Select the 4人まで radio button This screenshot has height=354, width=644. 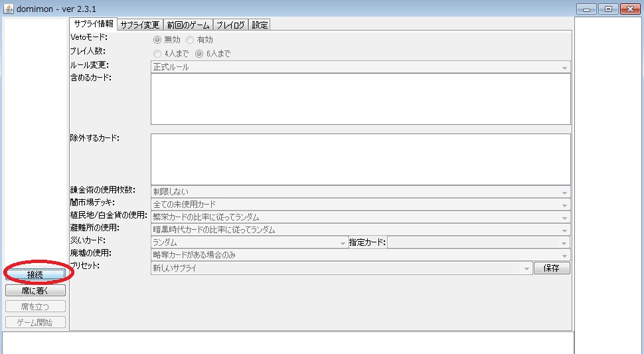click(x=157, y=54)
